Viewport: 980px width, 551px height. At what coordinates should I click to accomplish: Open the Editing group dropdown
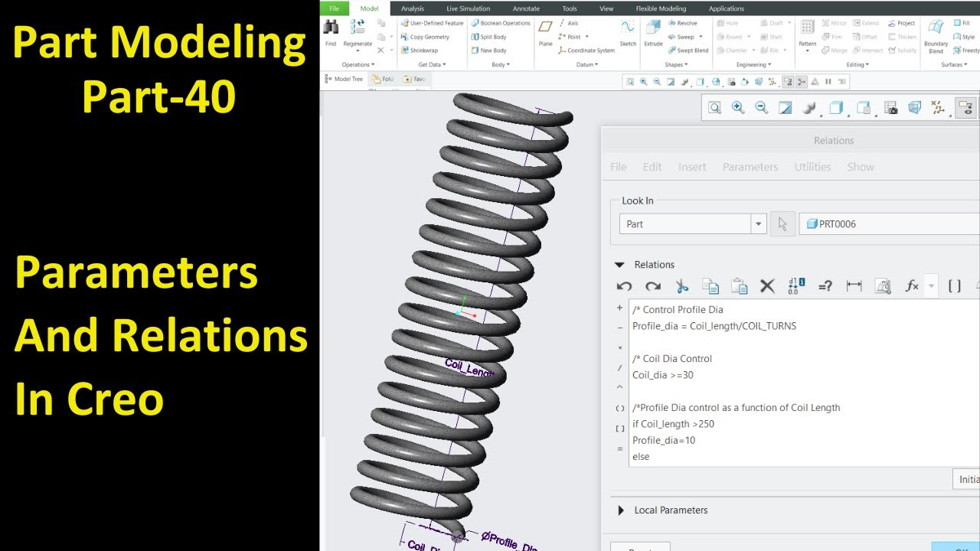click(x=857, y=65)
